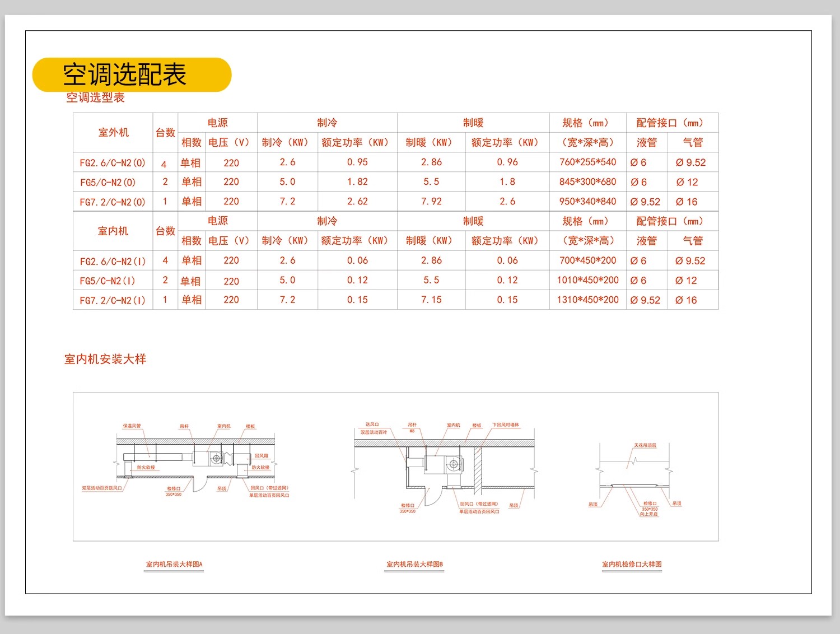Select the 室内机检修口大样图 caption
This screenshot has height=634, width=840.
(632, 565)
